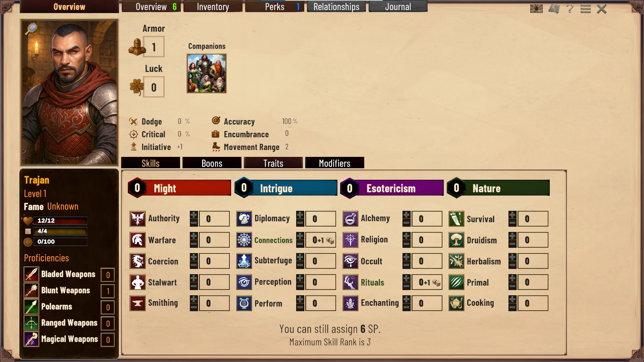Open the Modifiers subtab
The height and width of the screenshot is (362, 644).
click(335, 163)
